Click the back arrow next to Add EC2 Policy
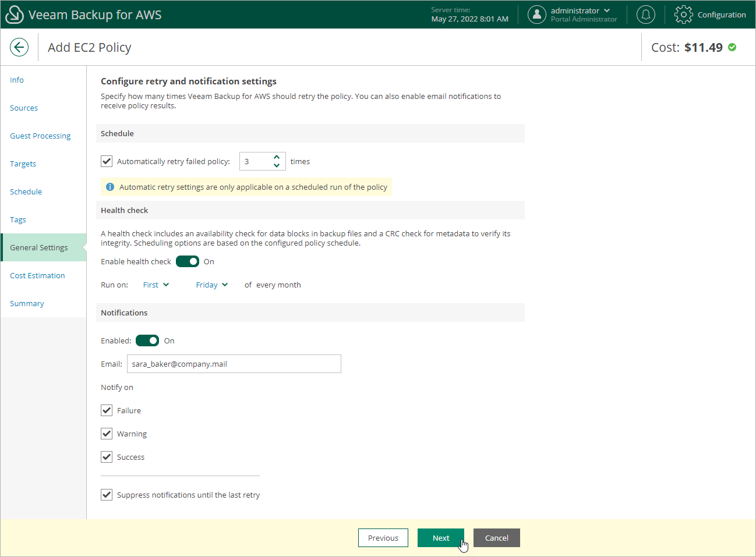This screenshot has height=557, width=756. click(19, 47)
